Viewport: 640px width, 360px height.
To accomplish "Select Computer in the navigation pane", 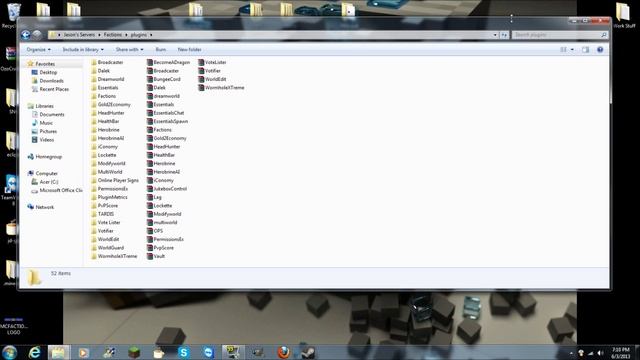I will pos(47,173).
